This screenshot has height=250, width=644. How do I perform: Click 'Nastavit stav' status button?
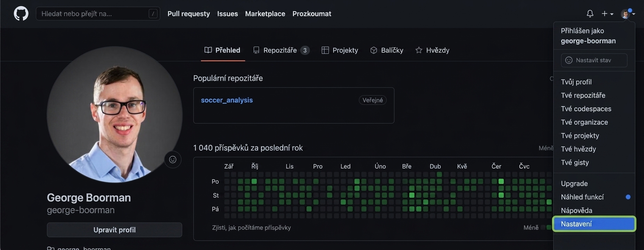pos(594,60)
